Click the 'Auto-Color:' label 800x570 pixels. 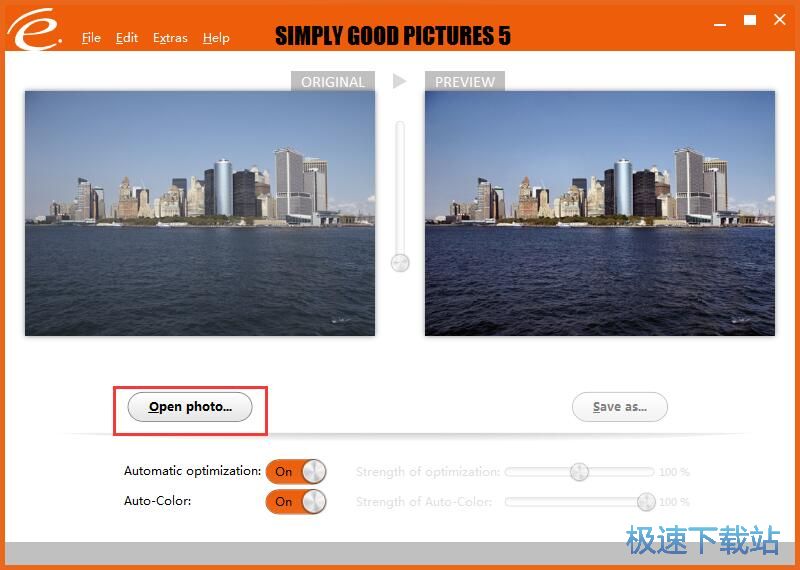[x=158, y=501]
